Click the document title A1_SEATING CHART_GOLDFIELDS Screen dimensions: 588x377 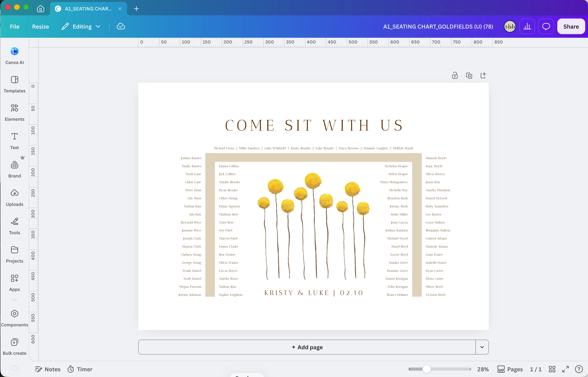tap(438, 26)
